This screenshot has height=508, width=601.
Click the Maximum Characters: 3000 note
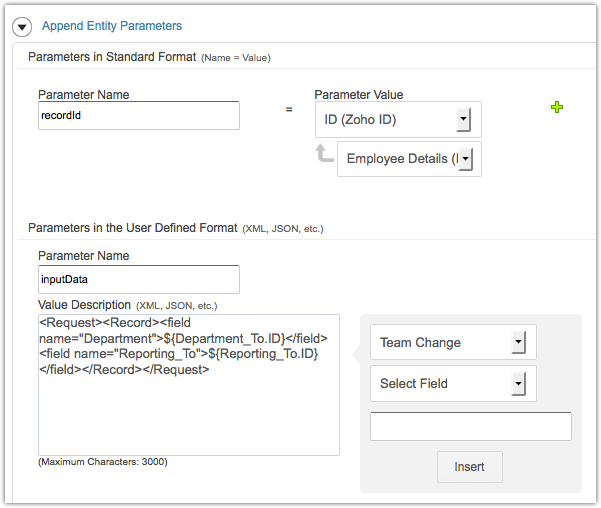102,462
